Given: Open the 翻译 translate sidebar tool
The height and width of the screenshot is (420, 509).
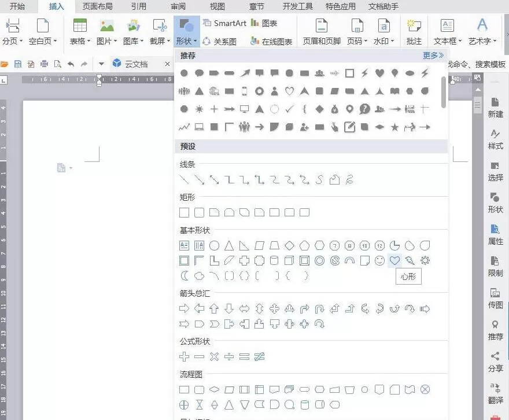Looking at the screenshot, I should click(x=495, y=393).
